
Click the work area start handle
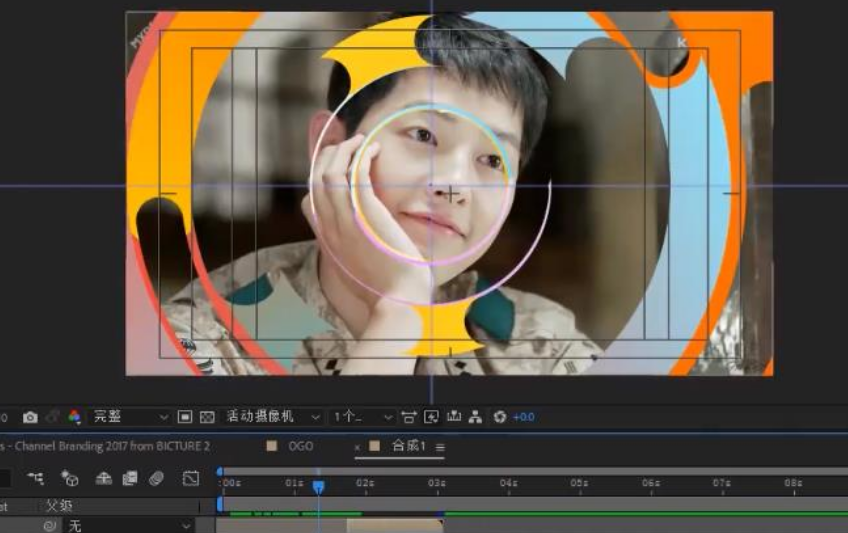pos(220,504)
